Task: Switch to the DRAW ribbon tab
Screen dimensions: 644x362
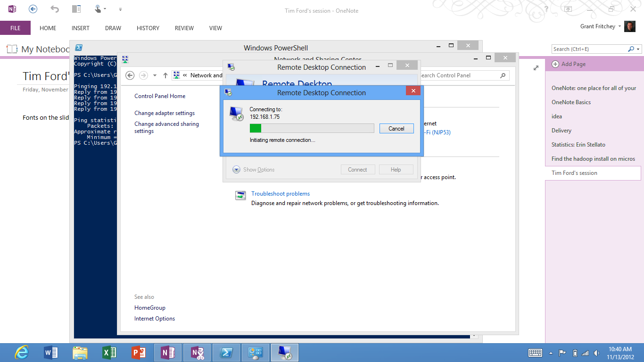Action: 113,28
